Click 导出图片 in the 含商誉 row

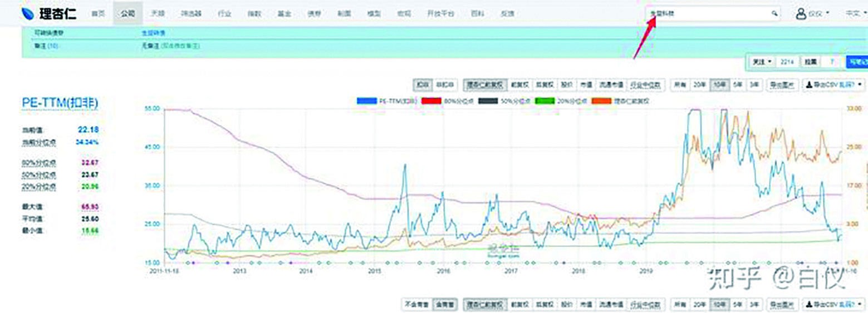[x=783, y=305]
